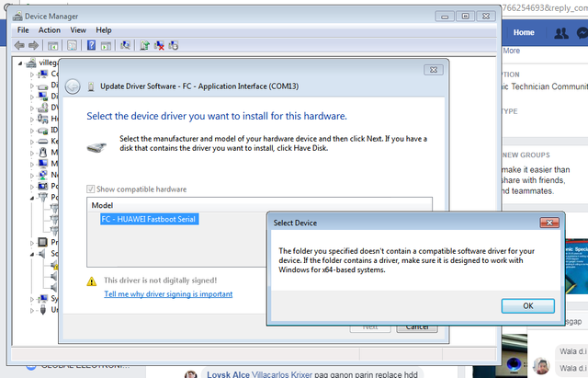Select the Processors chip icon in tree
Viewport: 588px width, 378px height.
pyautogui.click(x=43, y=242)
